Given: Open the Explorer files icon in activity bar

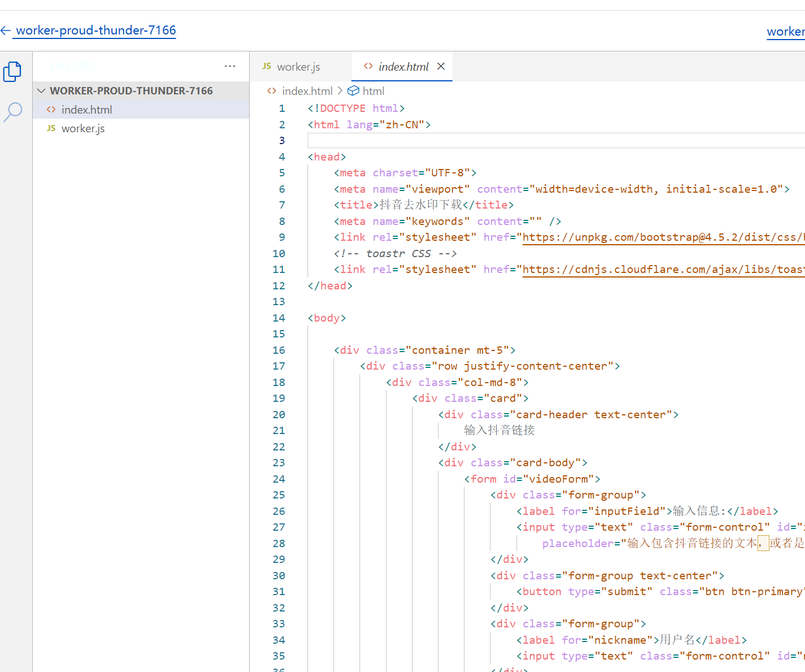Looking at the screenshot, I should click(12, 72).
